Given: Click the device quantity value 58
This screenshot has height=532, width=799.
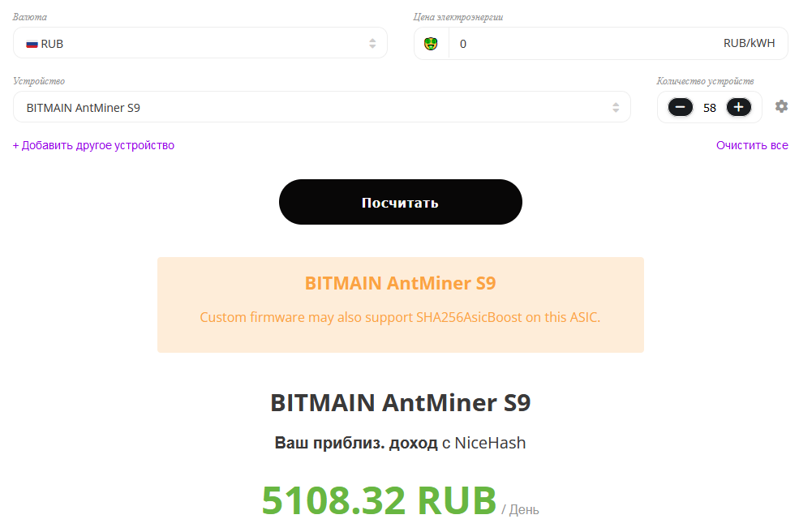Looking at the screenshot, I should pos(710,107).
